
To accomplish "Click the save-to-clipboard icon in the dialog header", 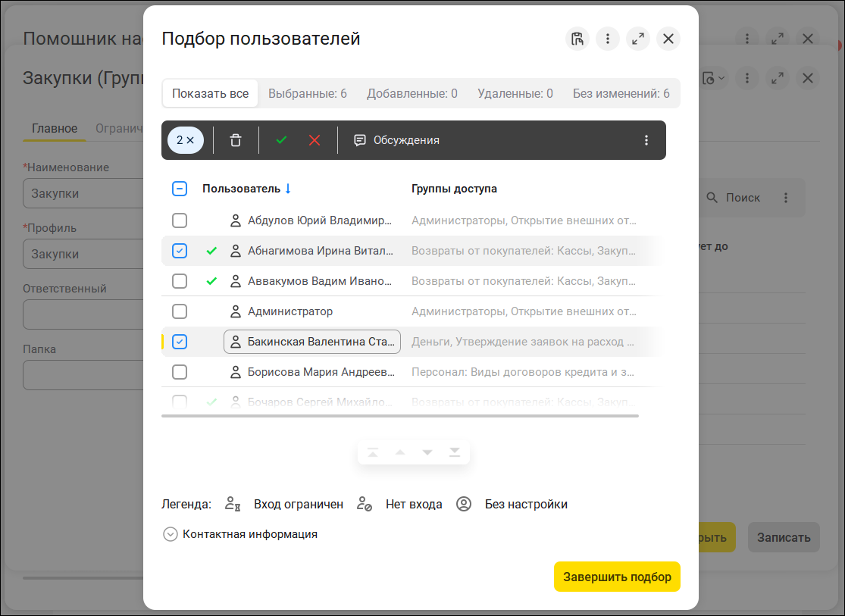I will point(577,39).
